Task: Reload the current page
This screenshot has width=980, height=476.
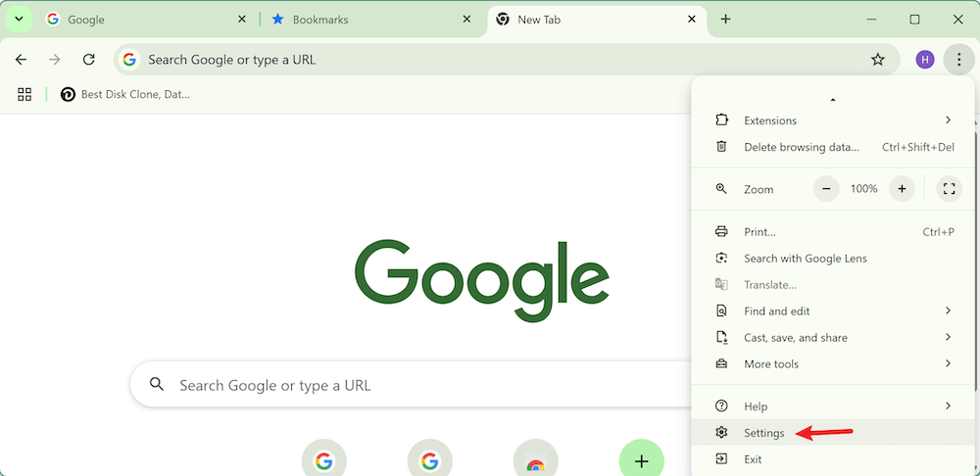Action: [x=89, y=60]
